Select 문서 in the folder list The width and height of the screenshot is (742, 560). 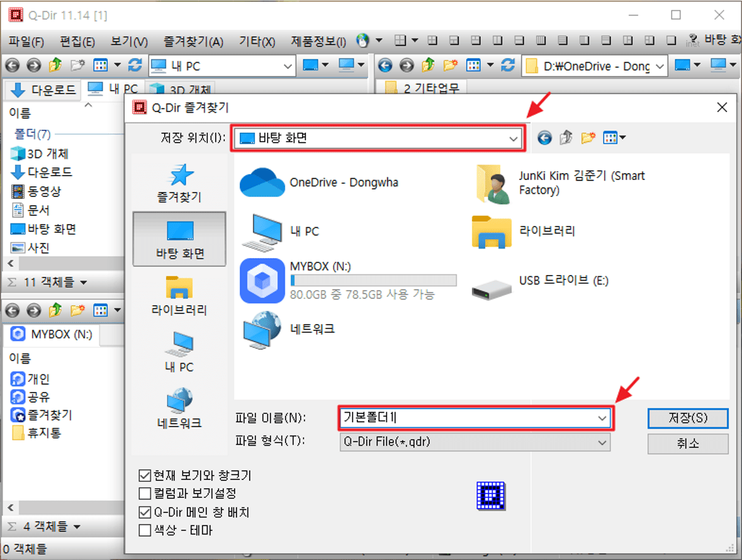[x=30, y=211]
